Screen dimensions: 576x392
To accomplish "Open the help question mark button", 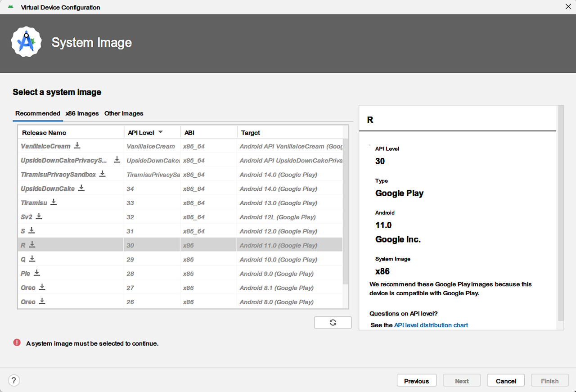I will [x=14, y=381].
